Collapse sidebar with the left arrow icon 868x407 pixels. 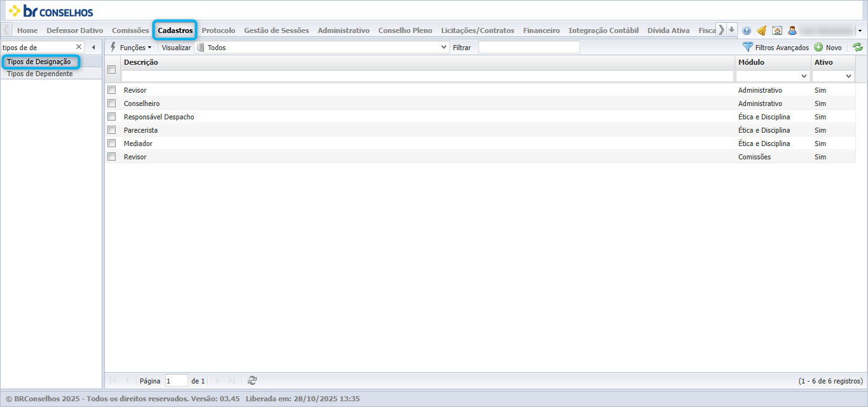93,48
